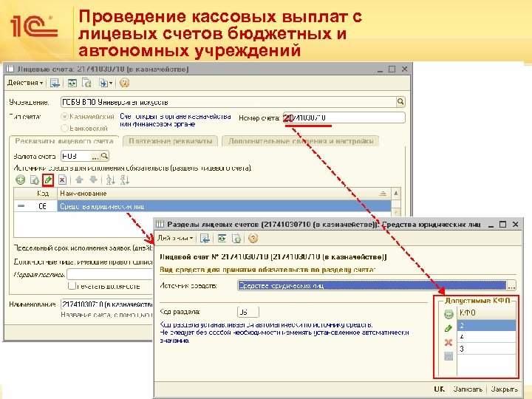Add a new source with green plus icon

(21, 180)
